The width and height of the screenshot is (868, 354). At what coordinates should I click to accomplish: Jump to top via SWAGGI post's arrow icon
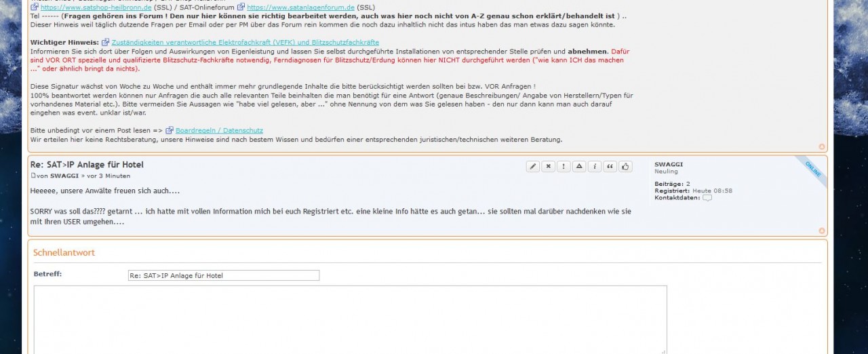(x=822, y=231)
